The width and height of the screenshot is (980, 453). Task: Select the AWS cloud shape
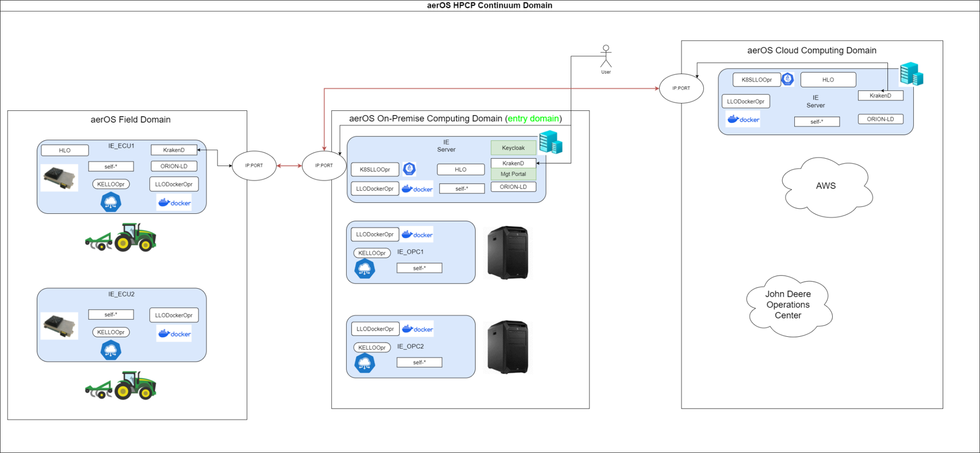(x=826, y=186)
